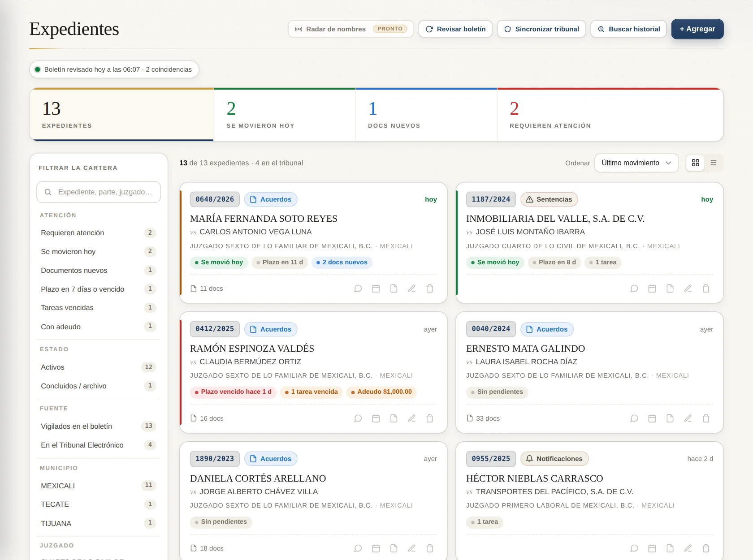Delete expediente 0648/2026 using the trash icon
The width and height of the screenshot is (753, 560).
[x=429, y=289]
